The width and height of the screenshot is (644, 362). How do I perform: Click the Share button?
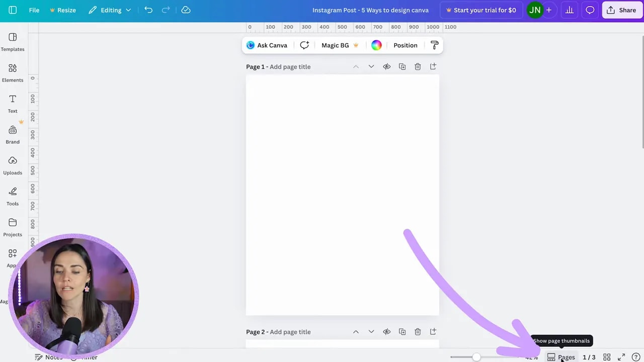coord(622,10)
